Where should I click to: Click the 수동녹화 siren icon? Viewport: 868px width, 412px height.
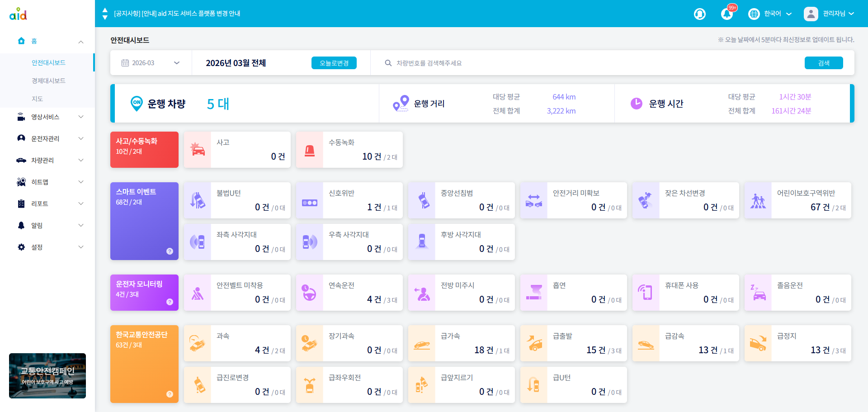click(x=310, y=150)
